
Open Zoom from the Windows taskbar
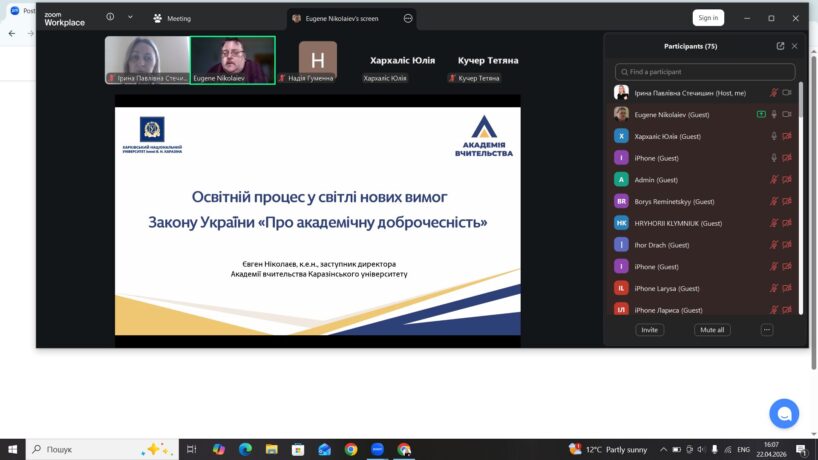377,449
